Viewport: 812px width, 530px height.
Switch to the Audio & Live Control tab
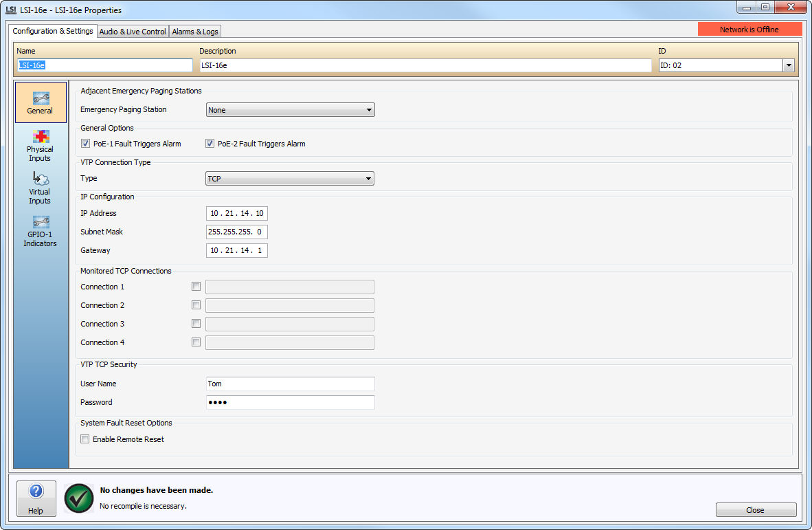[133, 32]
